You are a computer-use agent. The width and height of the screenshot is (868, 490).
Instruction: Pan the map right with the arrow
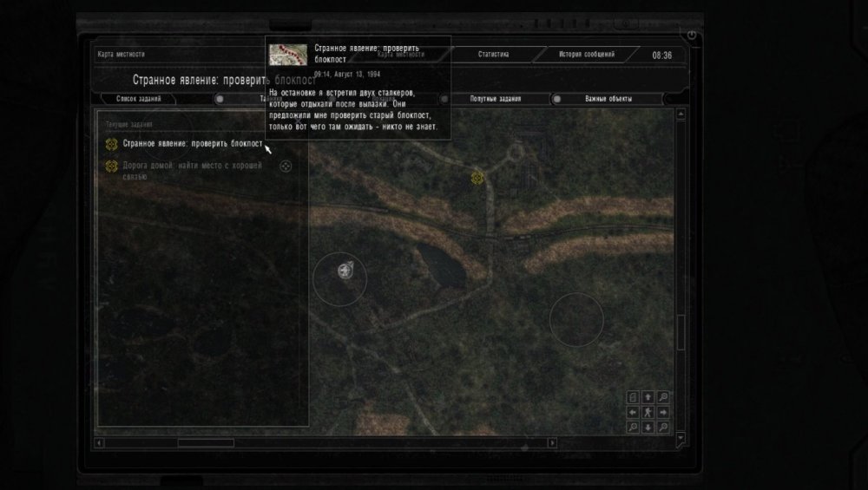point(663,413)
